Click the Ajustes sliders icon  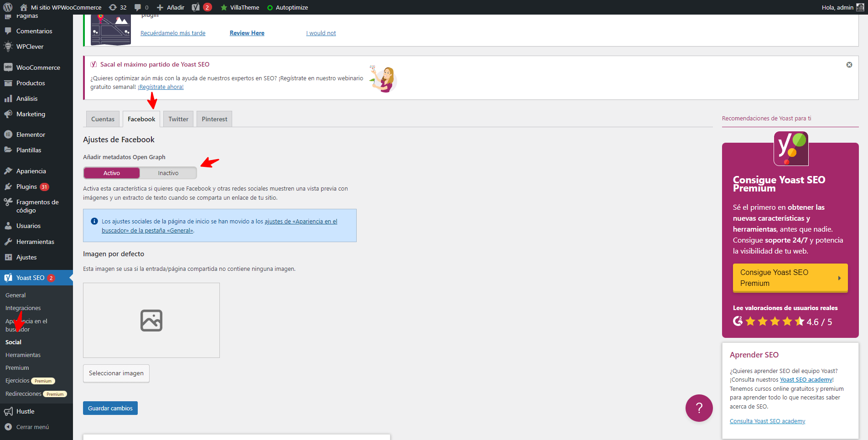[x=8, y=257]
